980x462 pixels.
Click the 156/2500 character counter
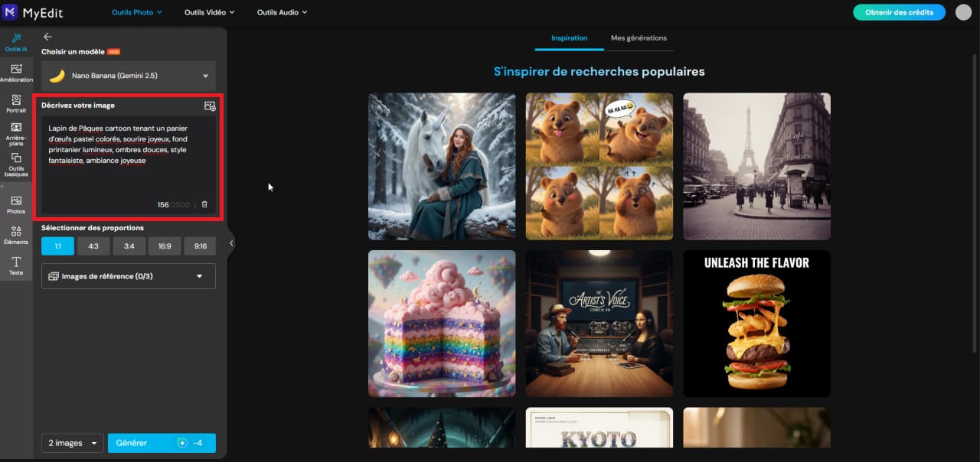[x=174, y=205]
